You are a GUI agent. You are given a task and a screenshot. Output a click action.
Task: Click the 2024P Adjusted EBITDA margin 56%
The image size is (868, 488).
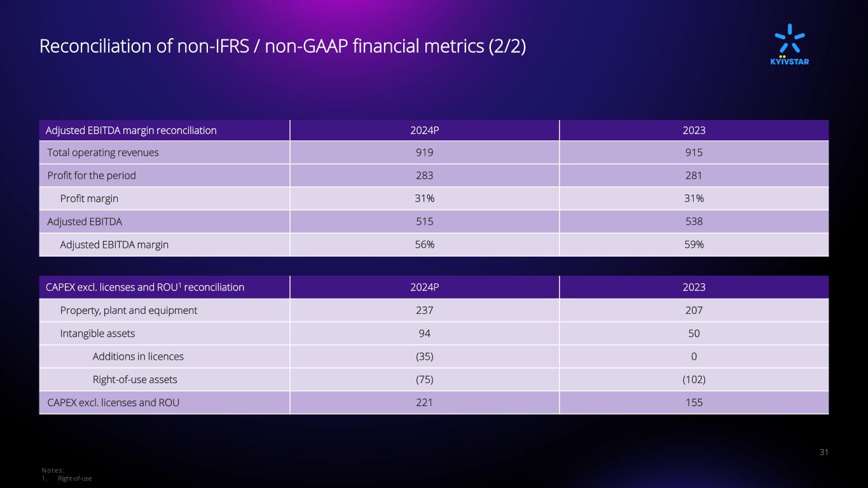click(425, 244)
